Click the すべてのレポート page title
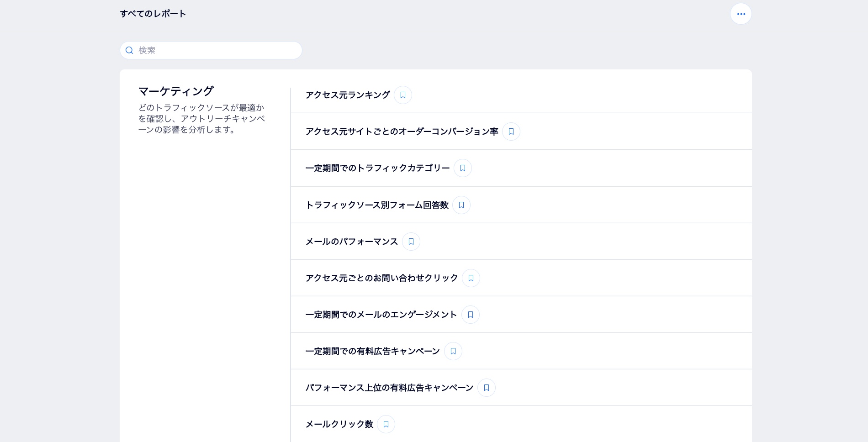The height and width of the screenshot is (442, 868). (153, 14)
